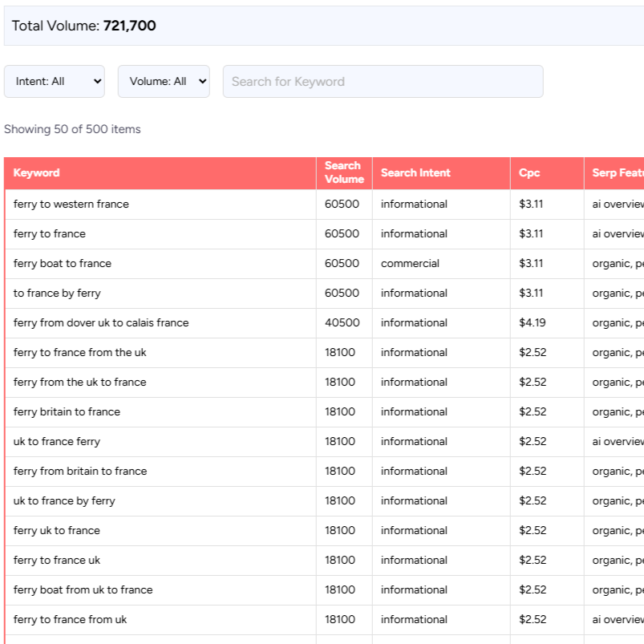
Task: Click the Serp Features column header
Action: [616, 173]
